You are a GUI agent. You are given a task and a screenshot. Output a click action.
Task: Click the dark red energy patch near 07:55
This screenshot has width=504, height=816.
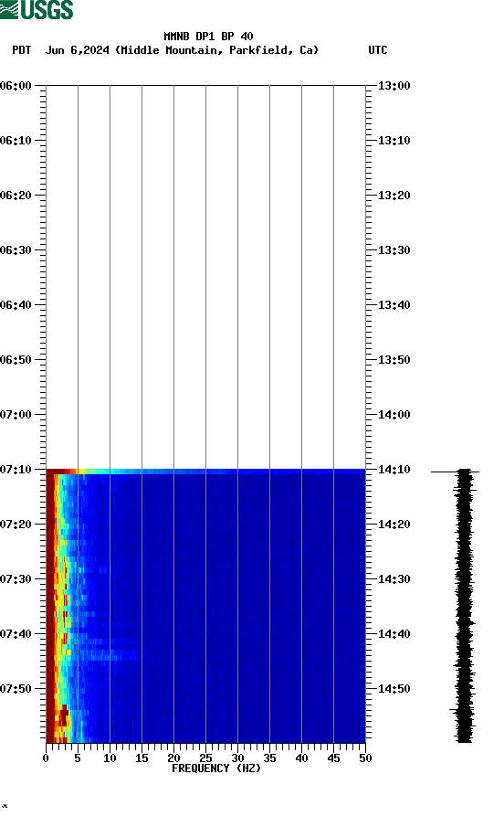pos(63,716)
